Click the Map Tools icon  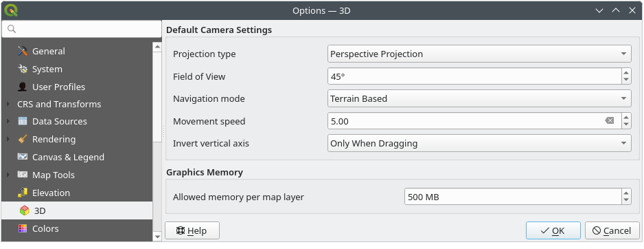[23, 175]
